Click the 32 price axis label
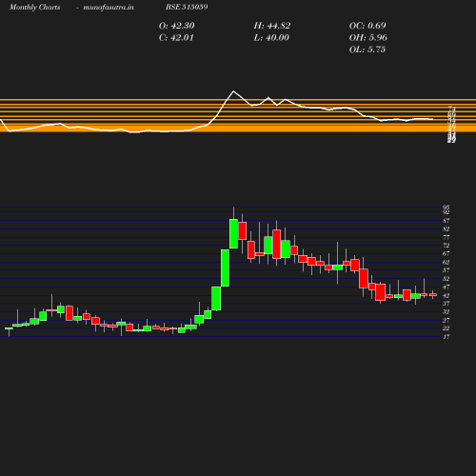476x476 pixels. point(446,311)
